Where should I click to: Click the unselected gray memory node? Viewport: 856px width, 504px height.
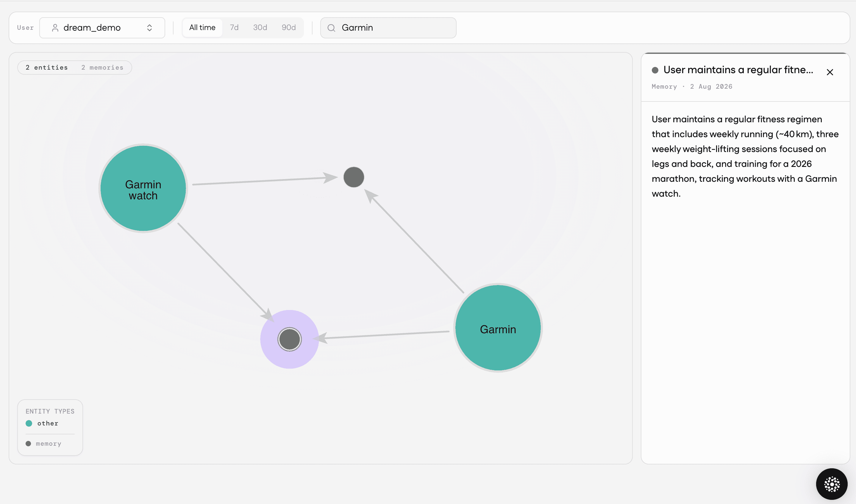354,177
